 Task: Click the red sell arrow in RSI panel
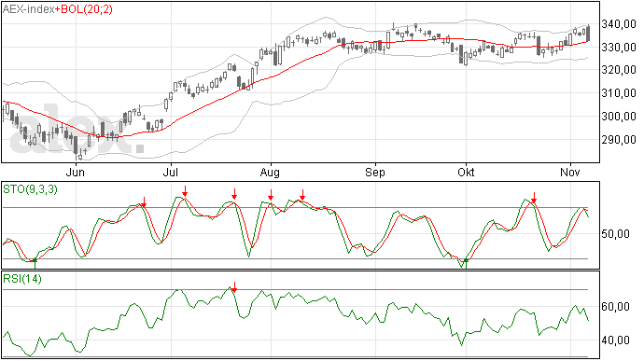coord(234,287)
